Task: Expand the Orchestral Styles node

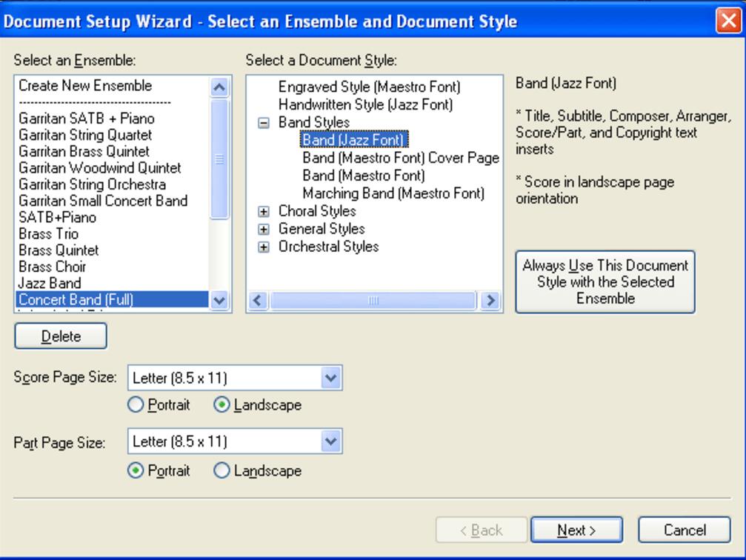Action: 263,247
